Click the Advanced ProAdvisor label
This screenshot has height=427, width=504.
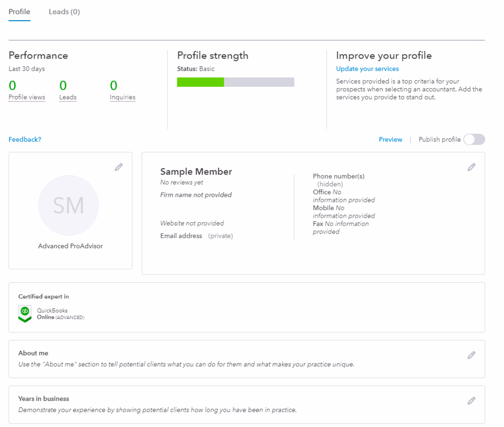point(71,246)
